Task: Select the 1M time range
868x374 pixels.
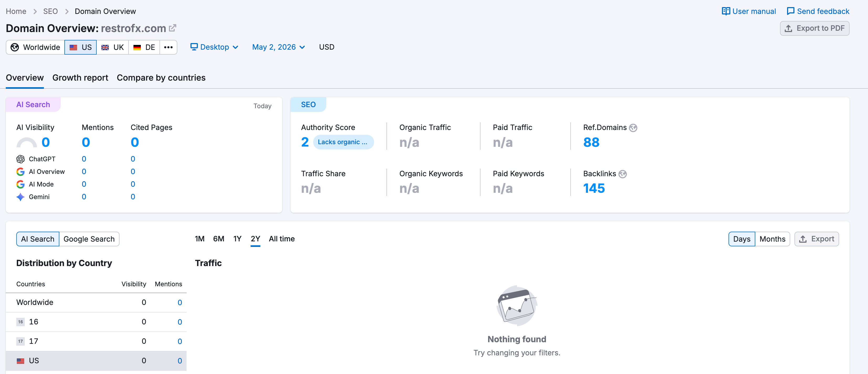Action: tap(200, 239)
